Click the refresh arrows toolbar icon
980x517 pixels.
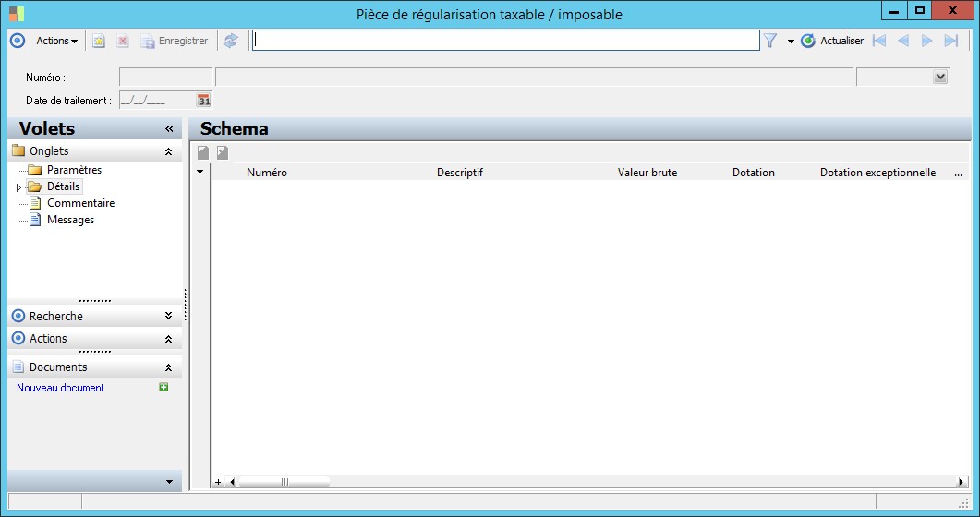click(231, 41)
